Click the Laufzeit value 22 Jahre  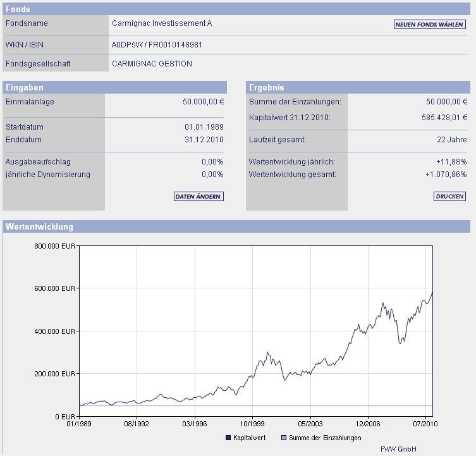pos(452,139)
